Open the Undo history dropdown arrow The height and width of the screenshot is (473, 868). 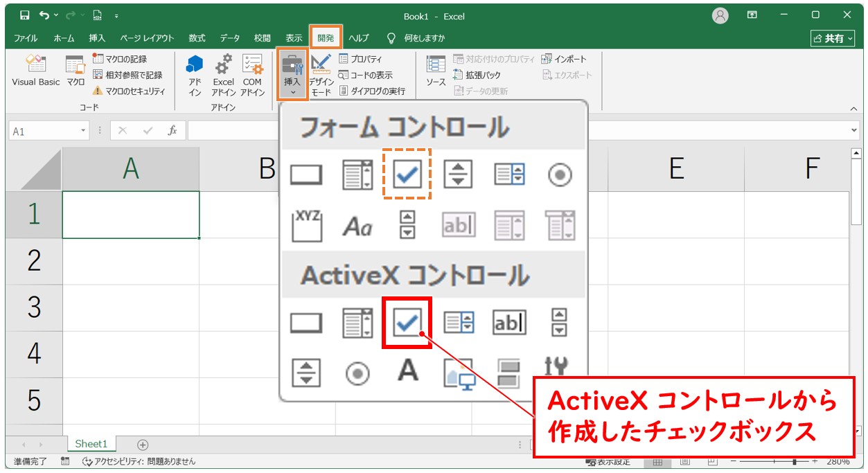(x=57, y=15)
